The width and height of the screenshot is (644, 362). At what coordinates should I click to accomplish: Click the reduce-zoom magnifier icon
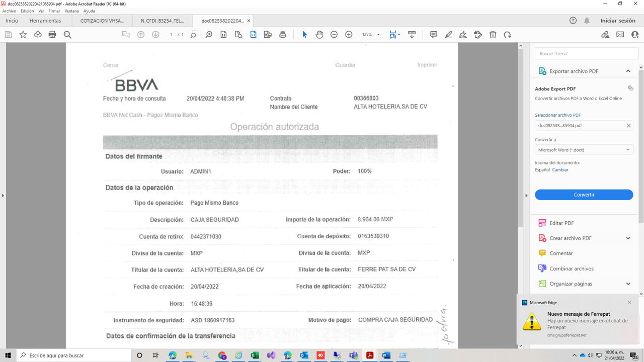(67, 35)
